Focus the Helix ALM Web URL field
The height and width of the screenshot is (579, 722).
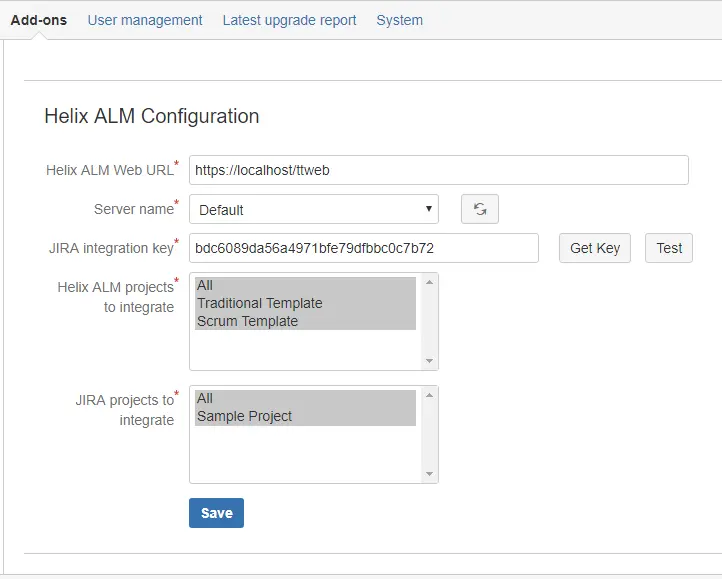pos(439,170)
